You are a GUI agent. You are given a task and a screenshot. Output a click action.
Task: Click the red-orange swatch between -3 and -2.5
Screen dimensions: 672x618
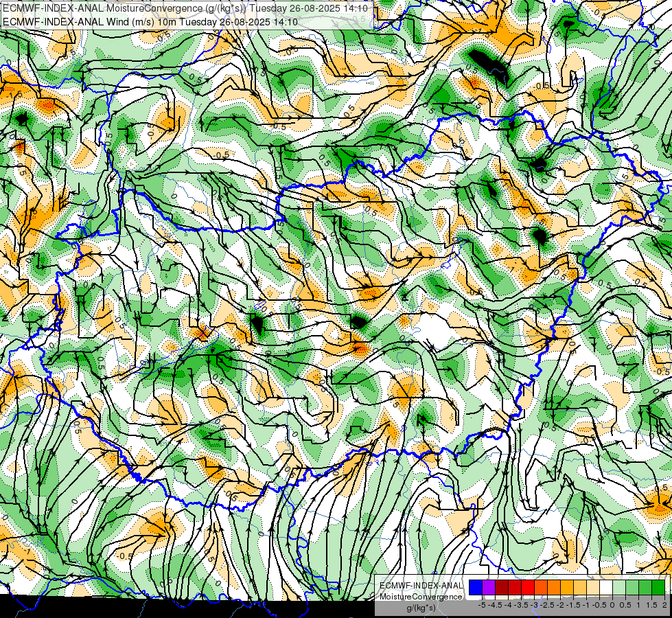541,587
